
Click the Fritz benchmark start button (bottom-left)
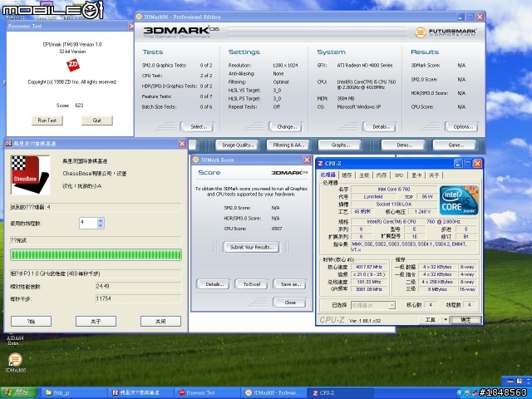pyautogui.click(x=31, y=322)
